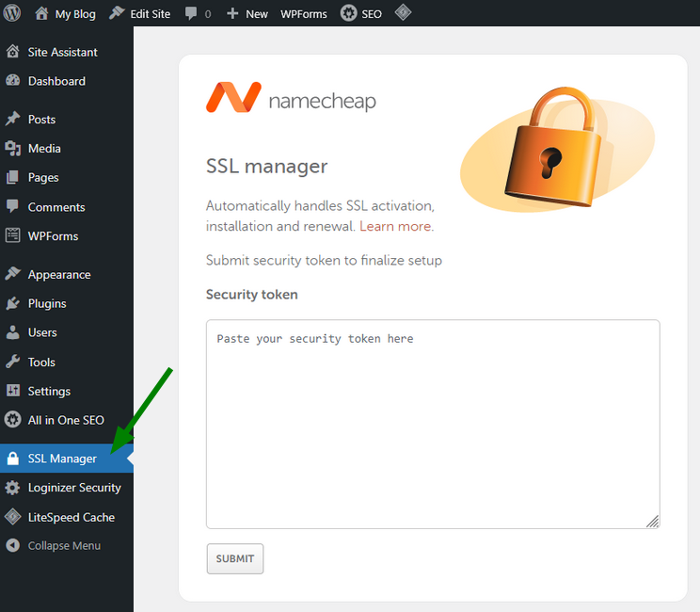Click the Plugins plug icon
Viewport: 700px width, 612px height.
pos(13,303)
